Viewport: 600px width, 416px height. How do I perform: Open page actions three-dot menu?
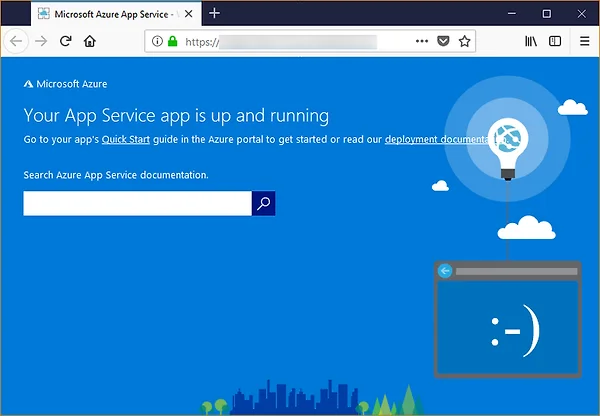(x=421, y=41)
